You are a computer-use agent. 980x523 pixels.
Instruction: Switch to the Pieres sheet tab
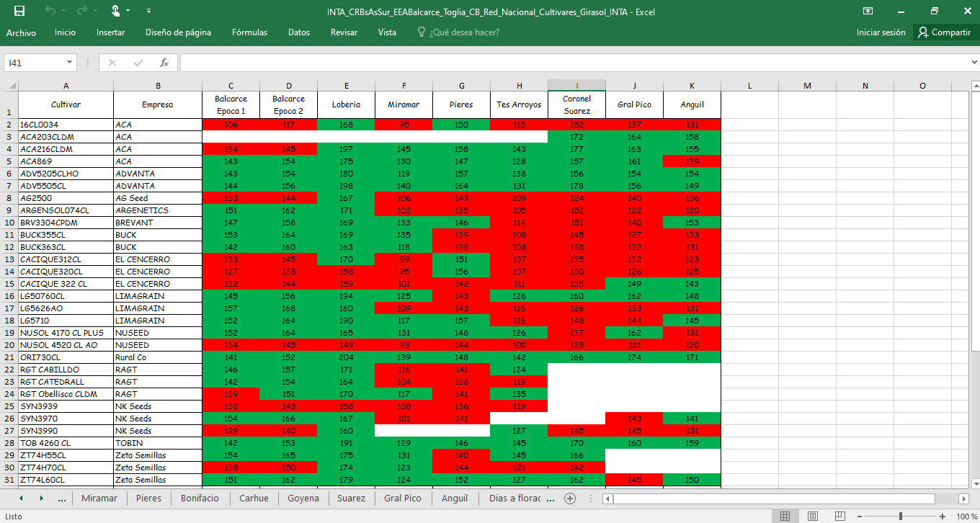tap(148, 499)
